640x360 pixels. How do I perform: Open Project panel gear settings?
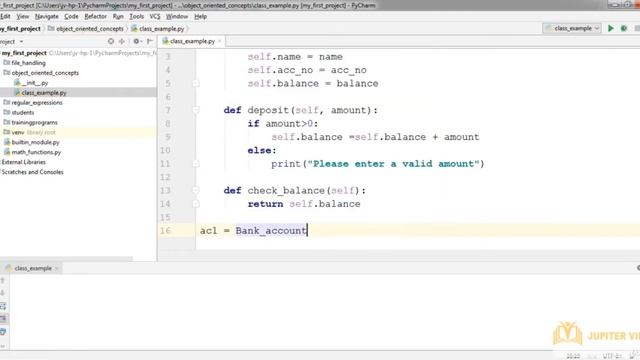137,41
